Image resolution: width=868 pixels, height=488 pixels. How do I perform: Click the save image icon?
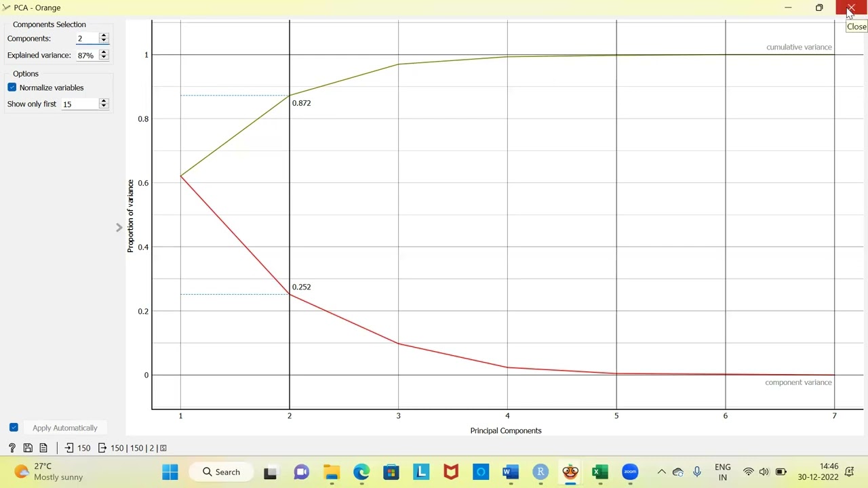tap(28, 448)
